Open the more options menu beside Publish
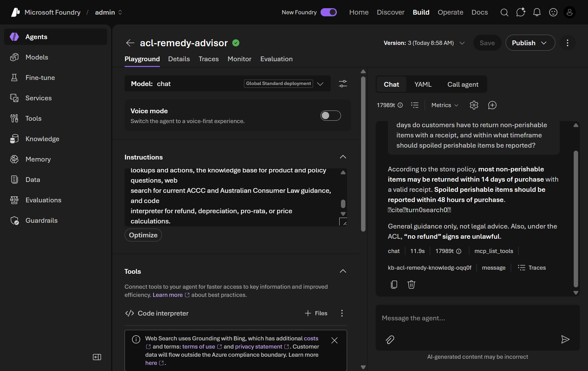Viewport: 588px width, 371px height. [568, 43]
